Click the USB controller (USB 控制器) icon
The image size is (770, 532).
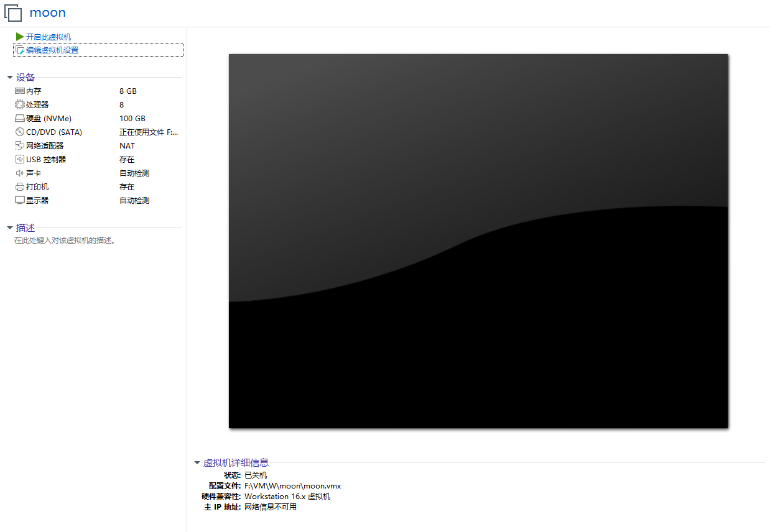[20, 159]
